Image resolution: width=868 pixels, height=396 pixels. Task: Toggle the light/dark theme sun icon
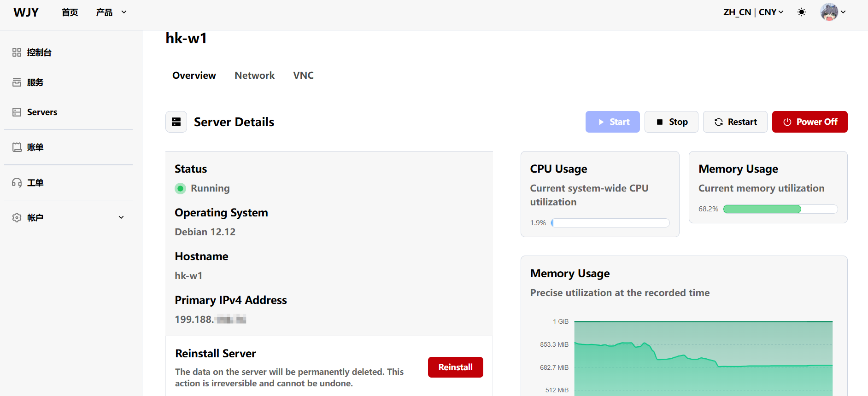point(802,12)
